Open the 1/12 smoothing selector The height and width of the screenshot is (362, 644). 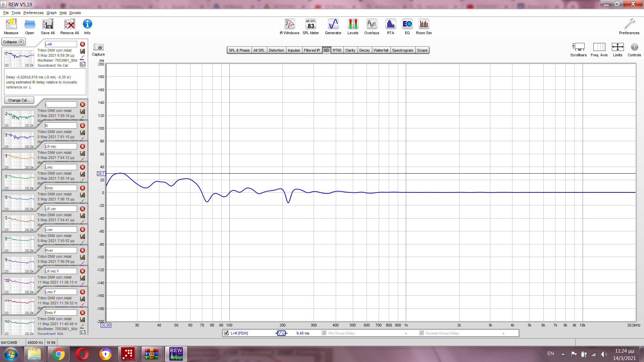281,333
